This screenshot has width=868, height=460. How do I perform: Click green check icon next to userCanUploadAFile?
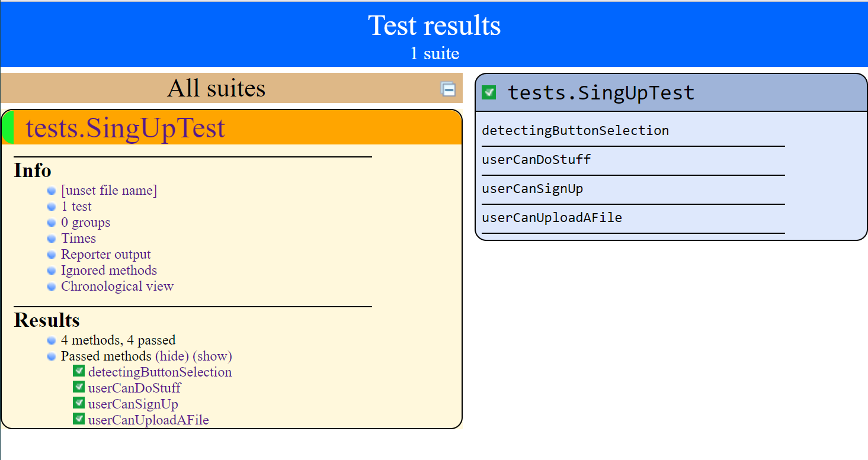click(79, 419)
